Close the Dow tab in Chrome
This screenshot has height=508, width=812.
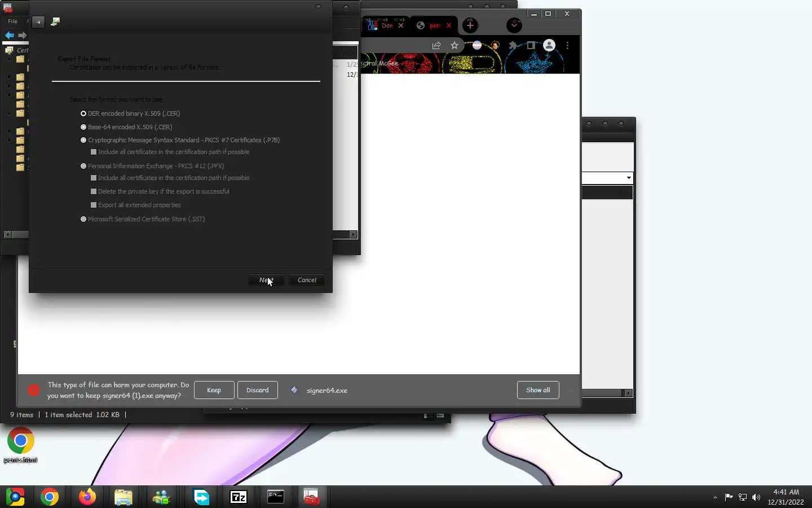click(401, 25)
